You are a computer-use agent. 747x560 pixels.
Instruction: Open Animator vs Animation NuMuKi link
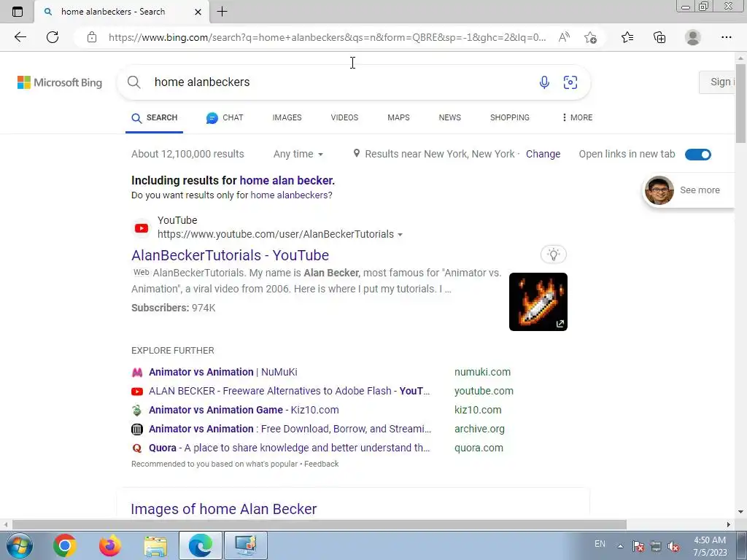pos(223,372)
